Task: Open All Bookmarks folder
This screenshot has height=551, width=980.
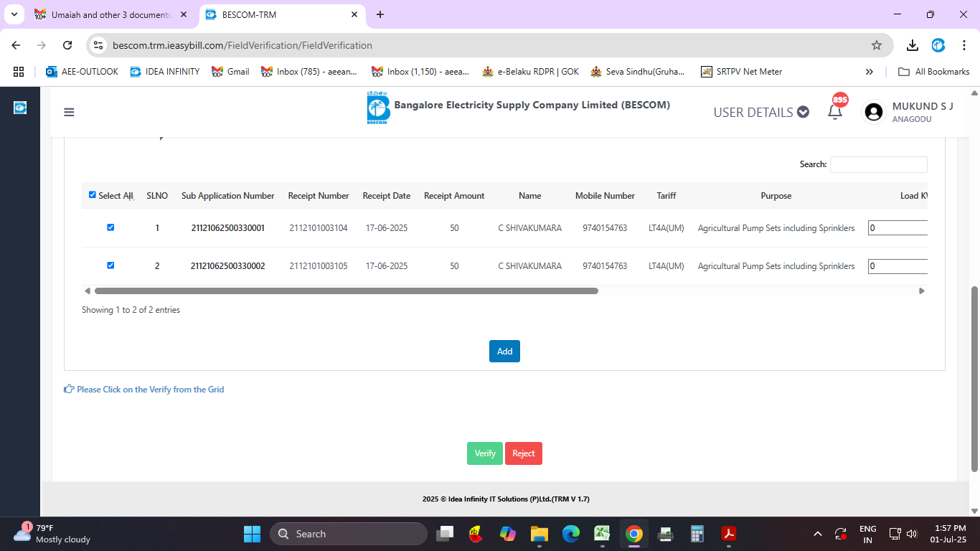Action: (x=934, y=72)
